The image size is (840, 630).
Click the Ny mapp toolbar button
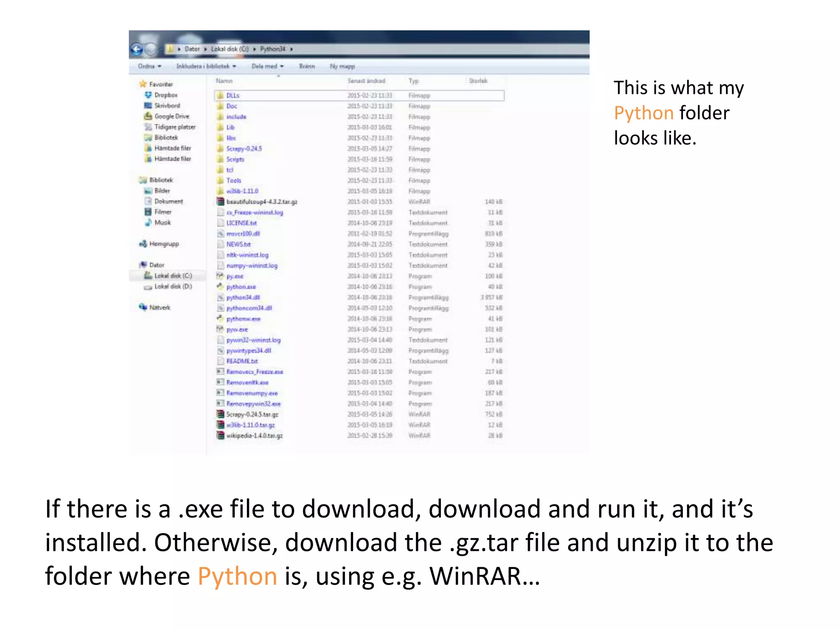[x=342, y=66]
